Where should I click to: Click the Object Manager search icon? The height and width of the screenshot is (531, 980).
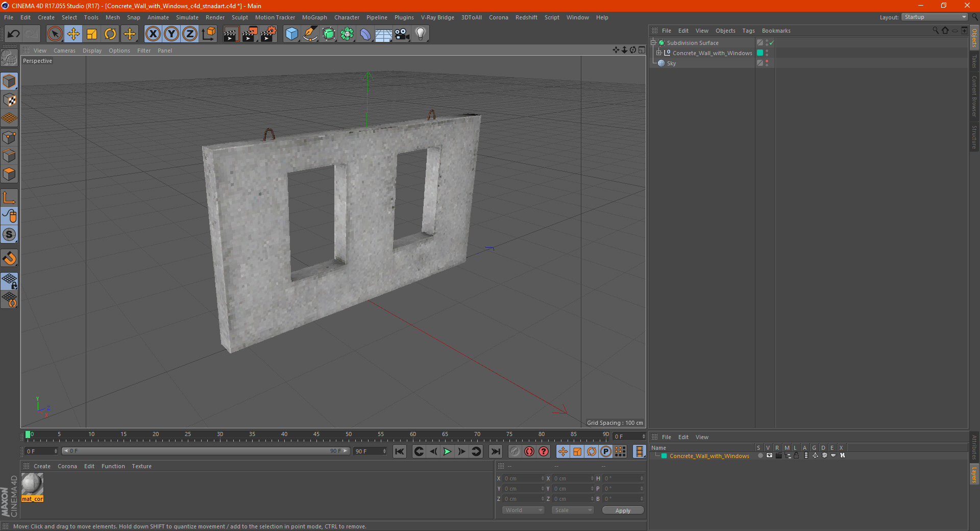[935, 31]
